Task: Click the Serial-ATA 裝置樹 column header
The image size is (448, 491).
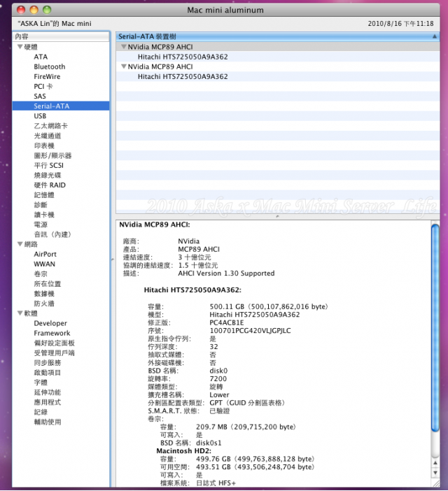Action: (x=278, y=36)
